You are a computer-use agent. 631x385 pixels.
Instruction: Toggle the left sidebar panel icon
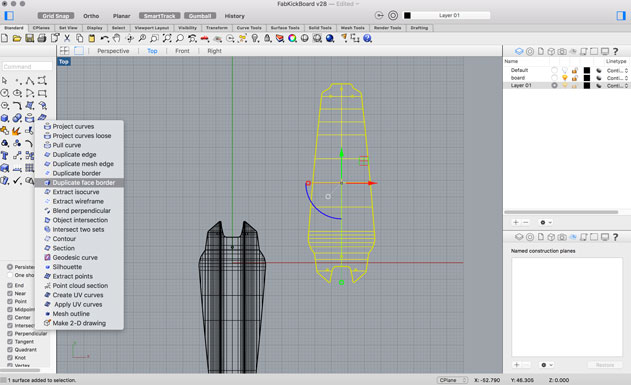(9, 16)
